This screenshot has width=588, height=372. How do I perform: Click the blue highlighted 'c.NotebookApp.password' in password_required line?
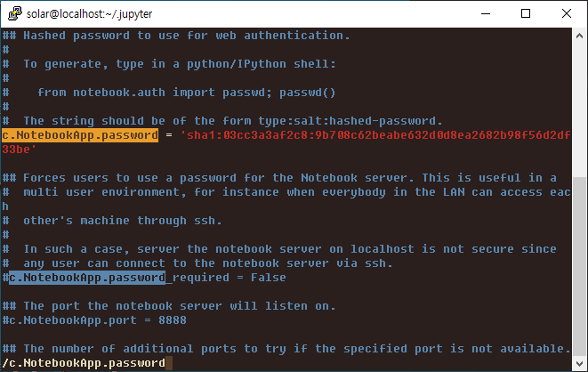(x=87, y=278)
